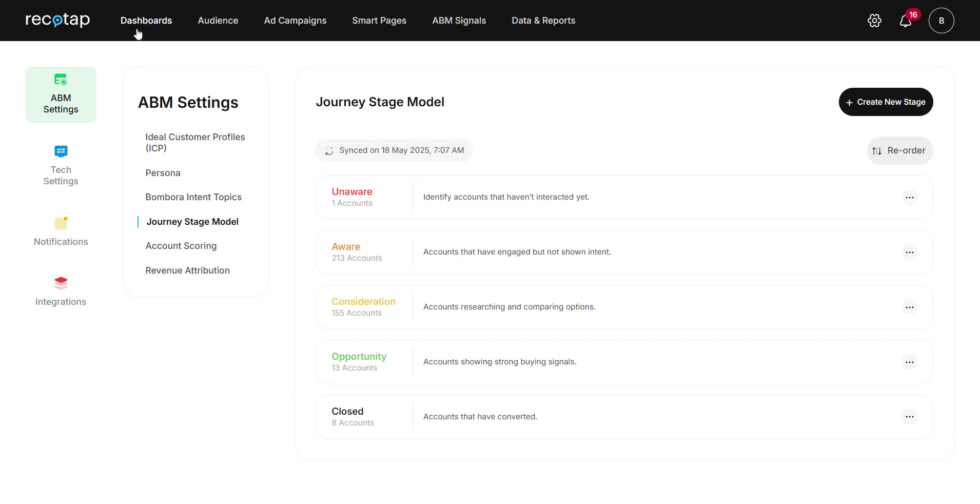Open Tech Settings in the sidebar

click(x=61, y=165)
